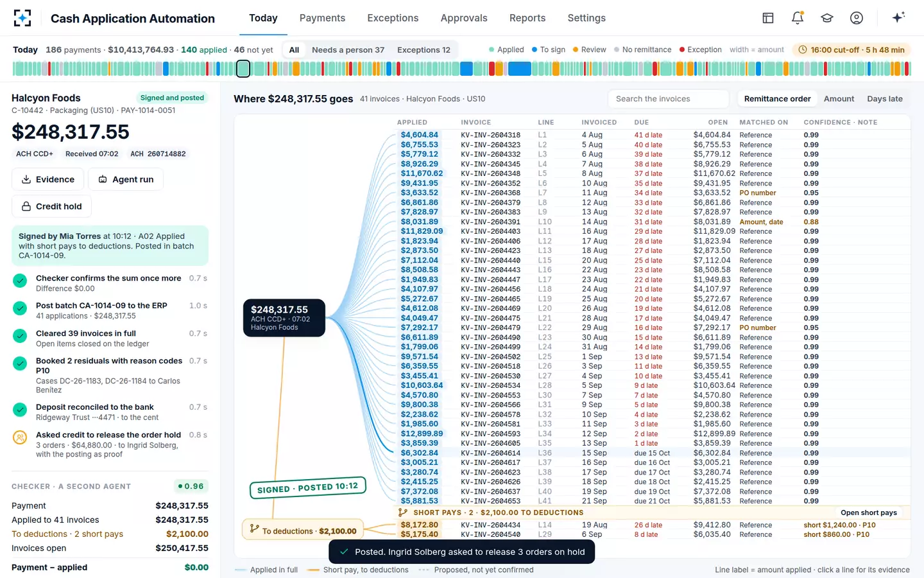The width and height of the screenshot is (924, 578).
Task: Expand the To deductions $2,100.00 node
Action: [303, 530]
